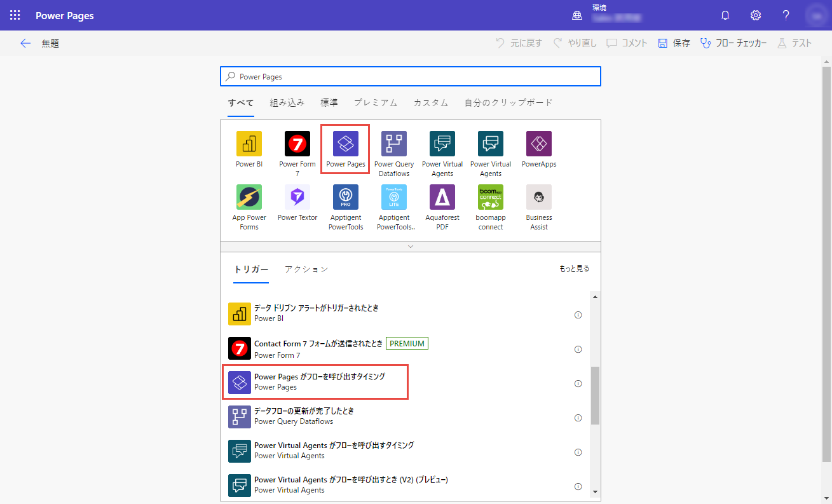The image size is (832, 504).
Task: Click 保存 save button
Action: [674, 43]
